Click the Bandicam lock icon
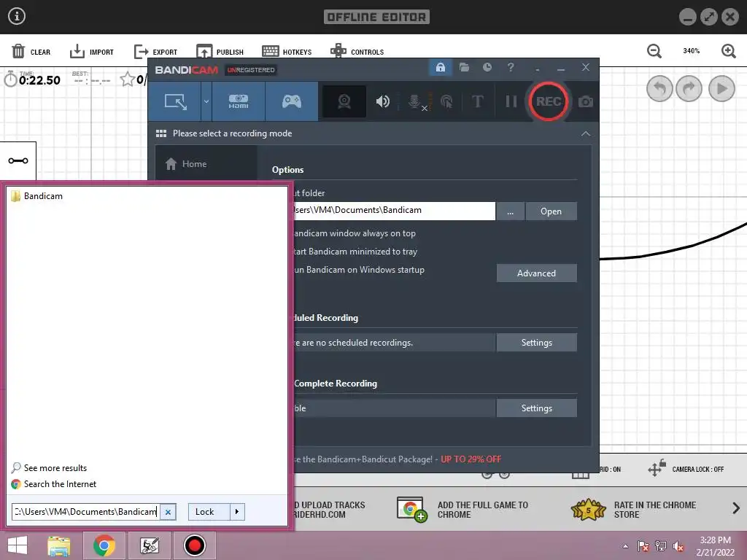The image size is (747, 560). (x=440, y=68)
